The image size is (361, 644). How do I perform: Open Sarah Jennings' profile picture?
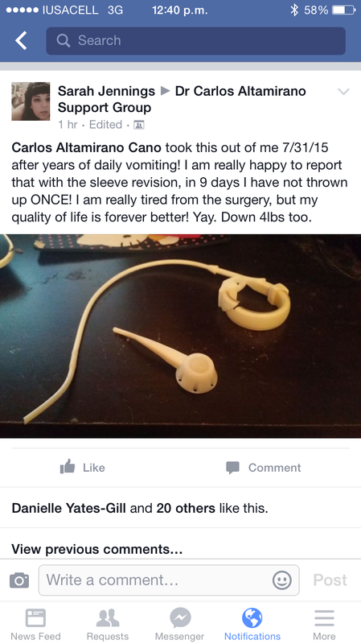pyautogui.click(x=31, y=101)
